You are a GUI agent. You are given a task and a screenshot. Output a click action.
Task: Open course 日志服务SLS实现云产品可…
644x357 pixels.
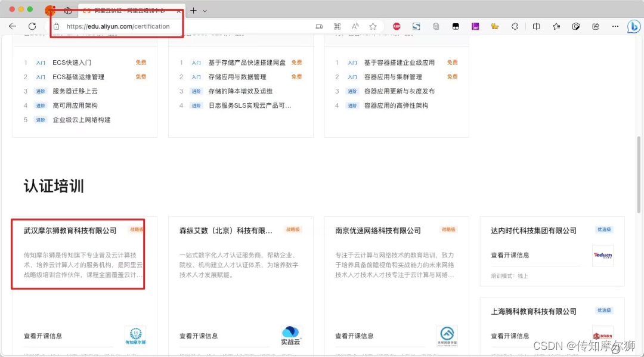(250, 105)
